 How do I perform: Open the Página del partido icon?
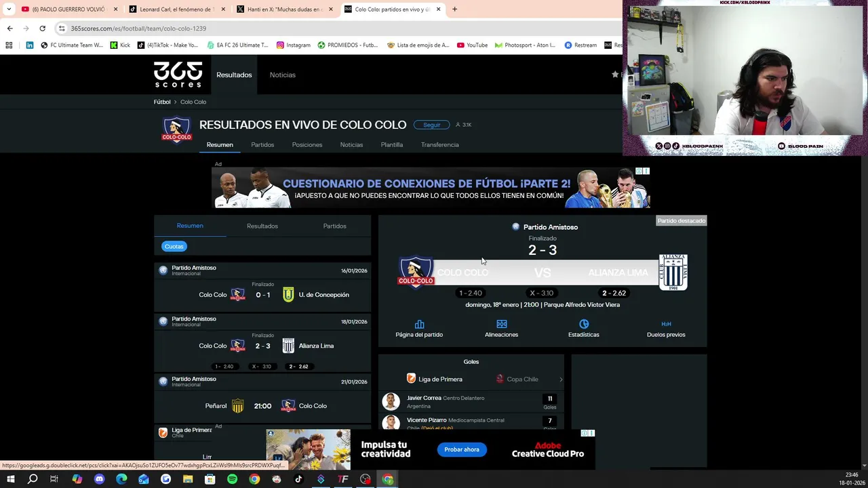(419, 324)
